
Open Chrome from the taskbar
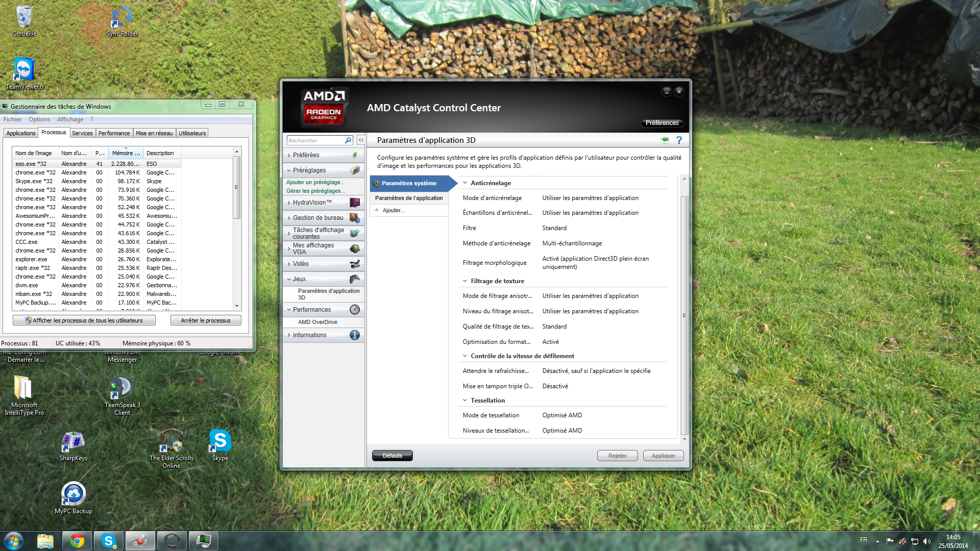click(x=77, y=541)
